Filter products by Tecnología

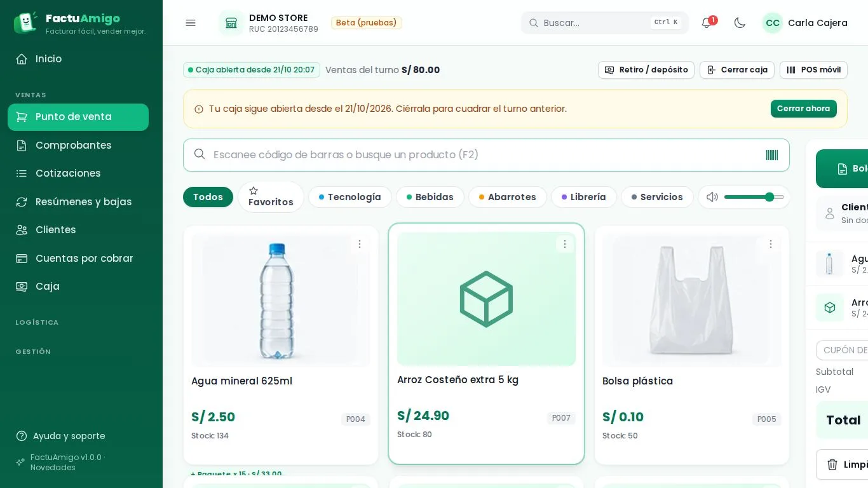(x=350, y=197)
